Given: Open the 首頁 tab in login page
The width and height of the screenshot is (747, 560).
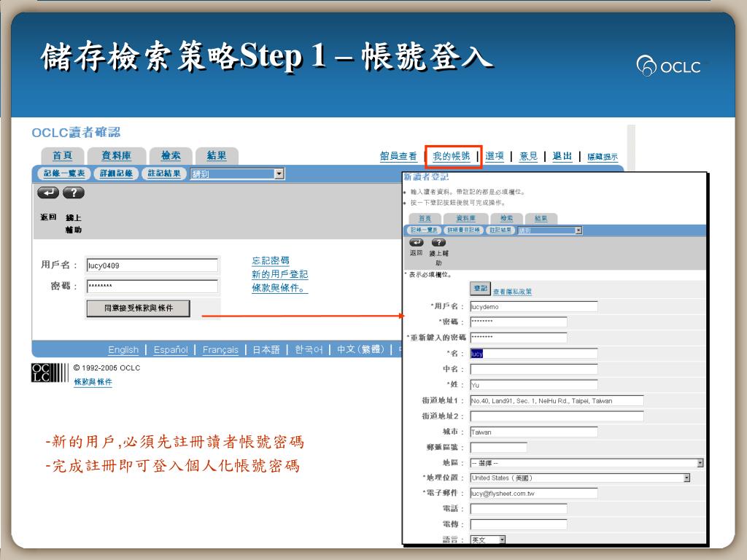Looking at the screenshot, I should coord(63,156).
